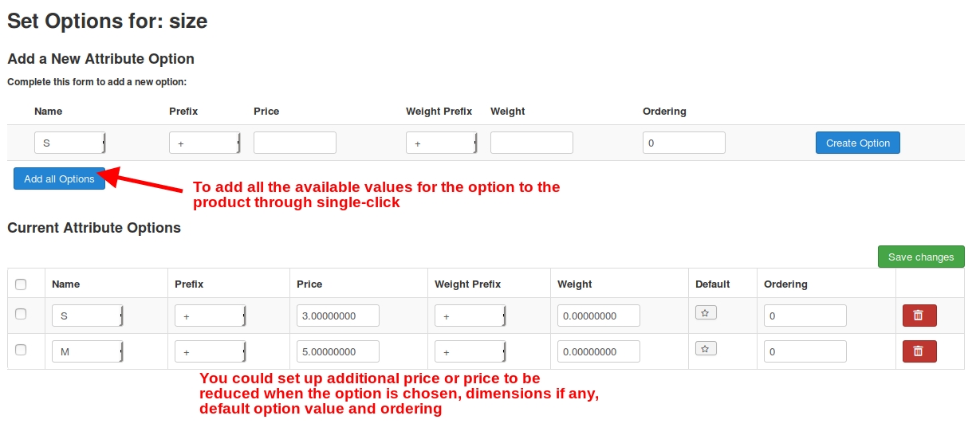
Task: Click the green Save changes button
Action: (x=921, y=257)
